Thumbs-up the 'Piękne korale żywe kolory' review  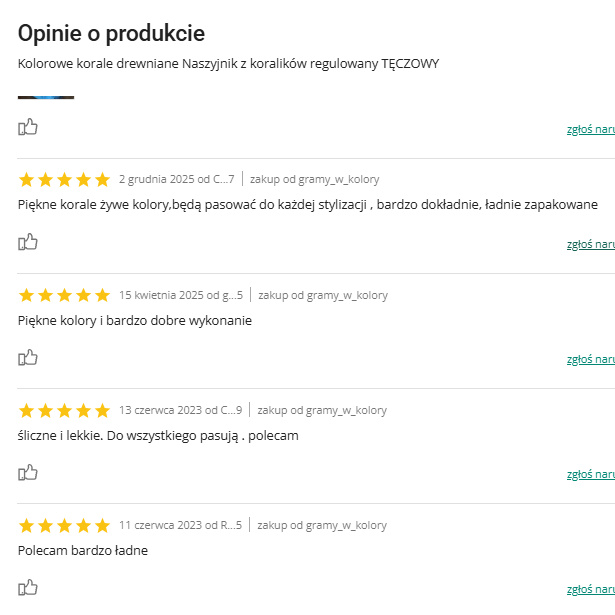[28, 242]
